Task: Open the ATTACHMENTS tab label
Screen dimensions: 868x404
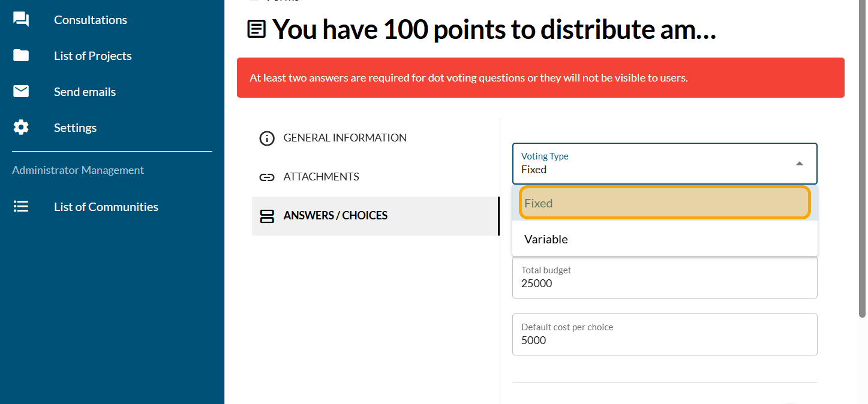Action: (x=321, y=177)
